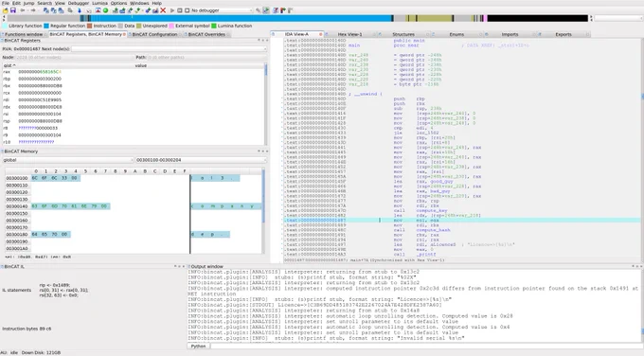Click the BinCAT Registers panel scrollbar

[x=266, y=104]
